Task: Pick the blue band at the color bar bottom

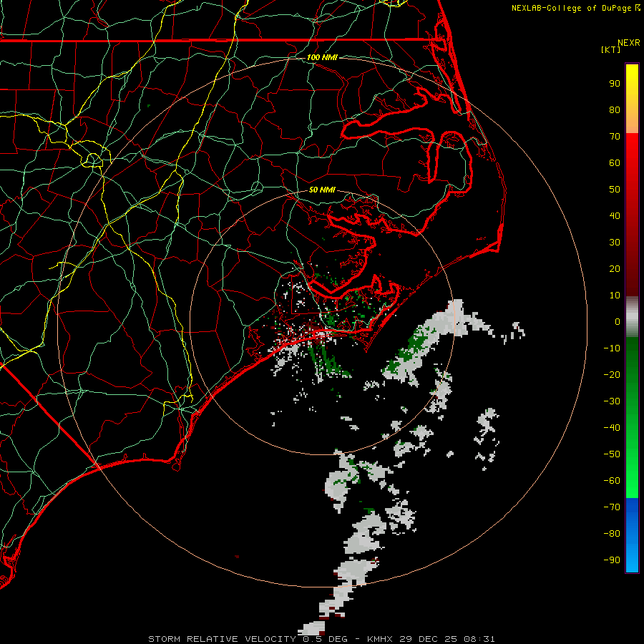Action: 632,535
